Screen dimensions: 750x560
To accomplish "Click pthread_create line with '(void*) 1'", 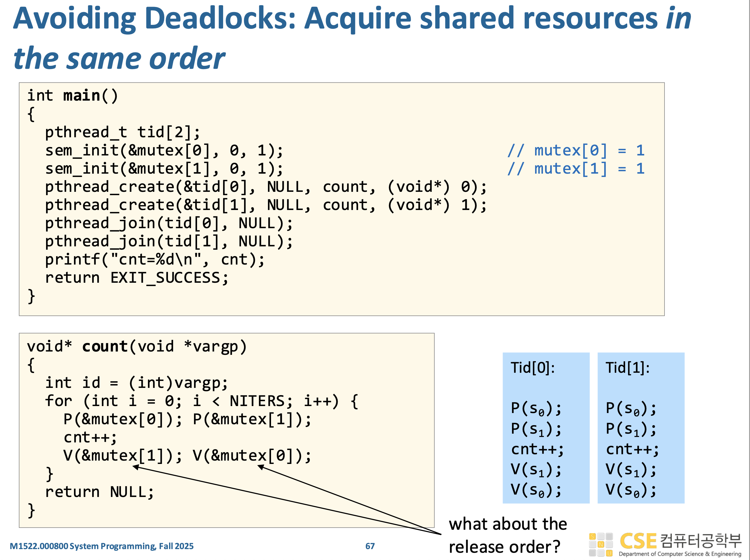I will point(266,205).
